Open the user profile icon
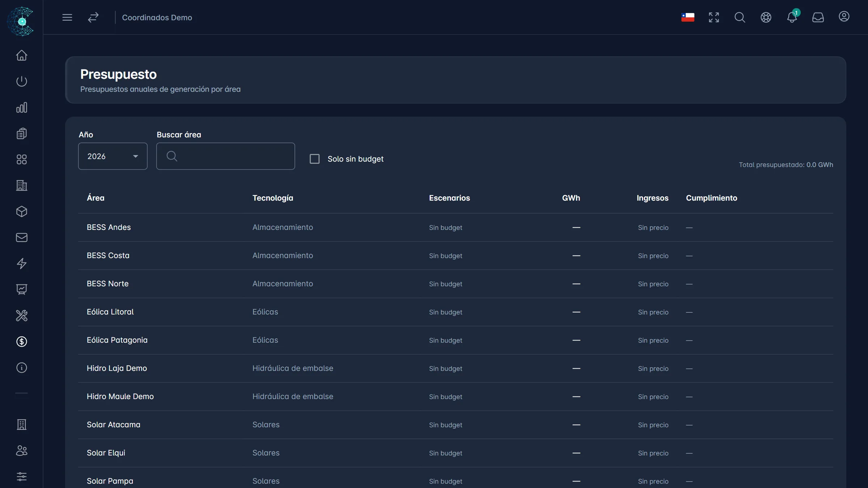868x488 pixels. pyautogui.click(x=844, y=17)
